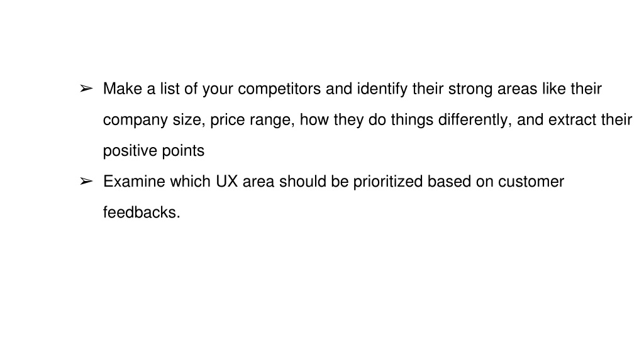
Task: Click the abbreviation "UX" in second bullet
Action: coord(226,182)
